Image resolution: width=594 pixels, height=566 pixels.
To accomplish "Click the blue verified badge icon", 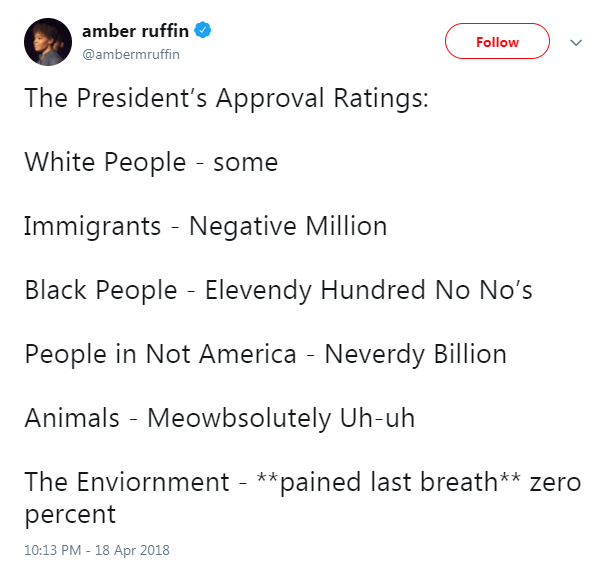I will pos(203,30).
